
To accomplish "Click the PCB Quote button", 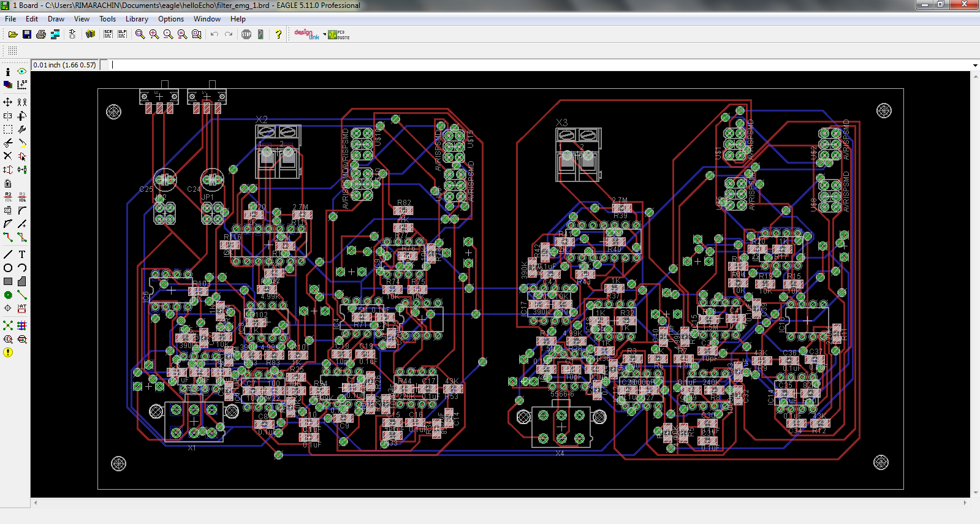I will tap(339, 34).
